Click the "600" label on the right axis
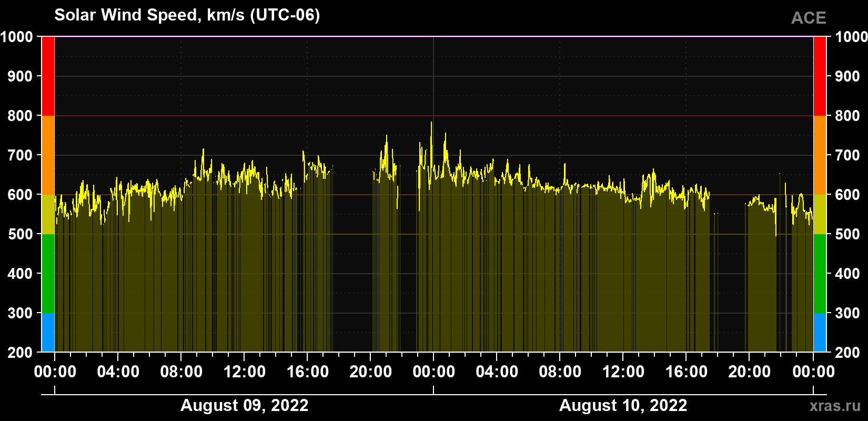 pyautogui.click(x=847, y=195)
